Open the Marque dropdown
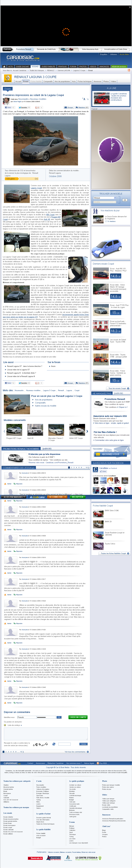The image size is (132, 868). 105,198
